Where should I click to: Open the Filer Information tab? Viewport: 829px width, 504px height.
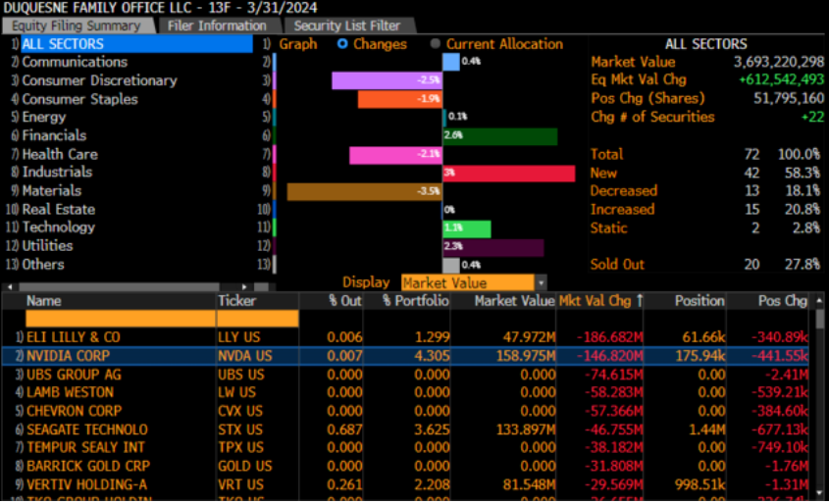coord(217,25)
